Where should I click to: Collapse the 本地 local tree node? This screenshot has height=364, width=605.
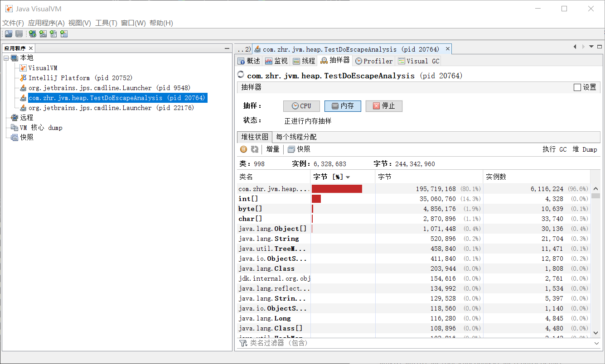pos(6,58)
